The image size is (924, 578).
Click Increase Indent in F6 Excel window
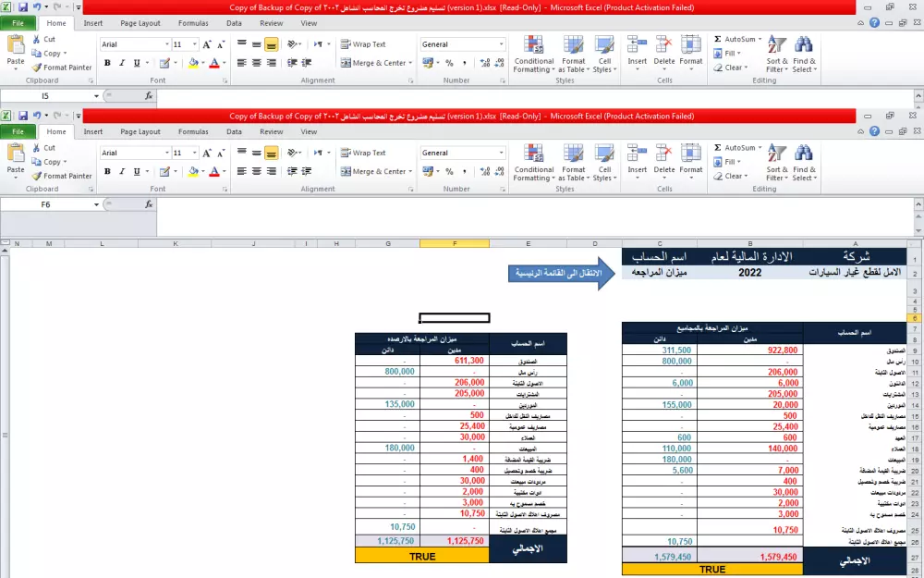click(x=307, y=171)
